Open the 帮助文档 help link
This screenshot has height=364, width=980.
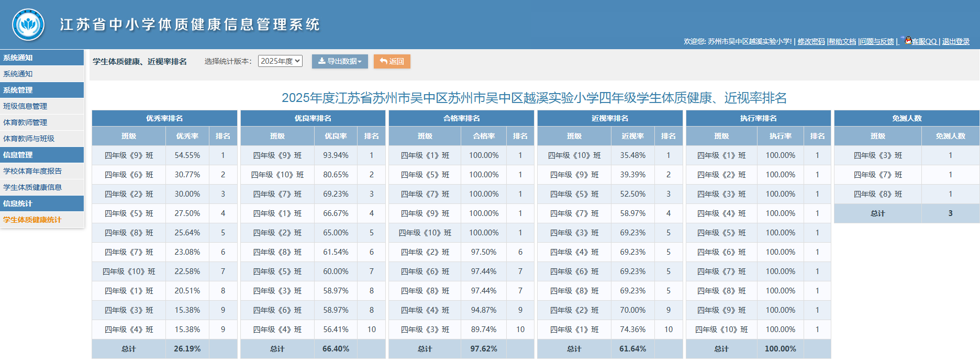842,41
